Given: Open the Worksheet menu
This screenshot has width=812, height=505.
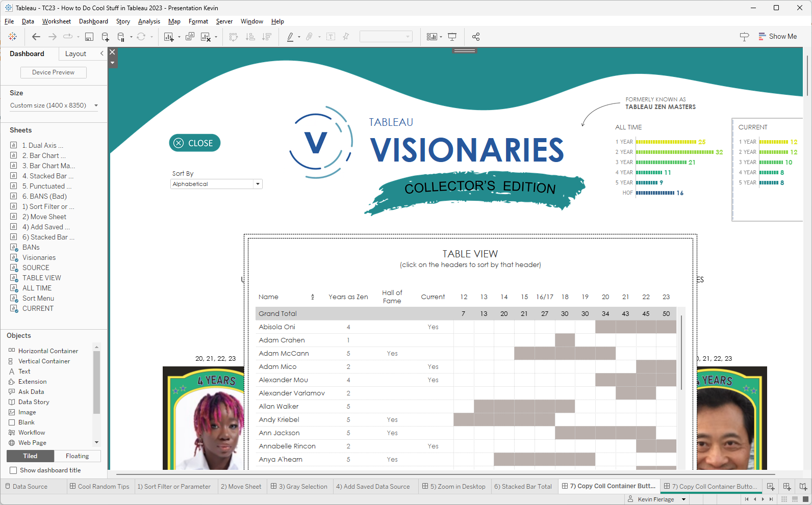Looking at the screenshot, I should [57, 21].
